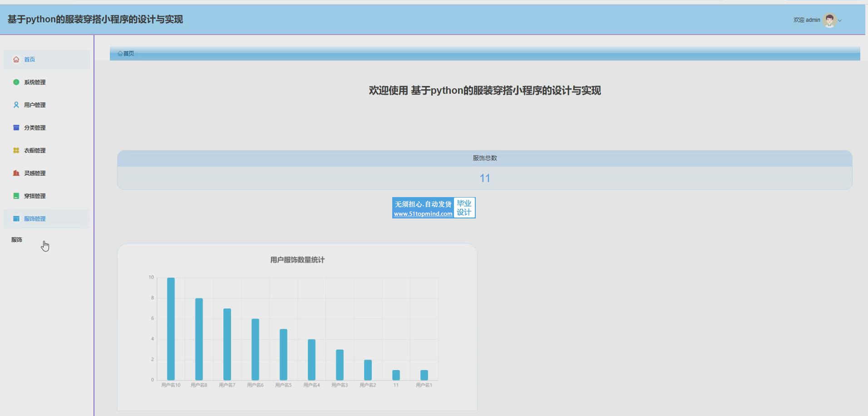Click the chart bar for 用户名6
Screen dimensions: 868x416
255,349
